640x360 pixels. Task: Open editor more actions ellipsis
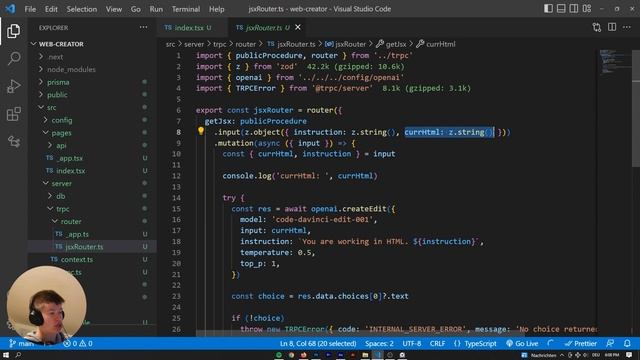point(627,27)
